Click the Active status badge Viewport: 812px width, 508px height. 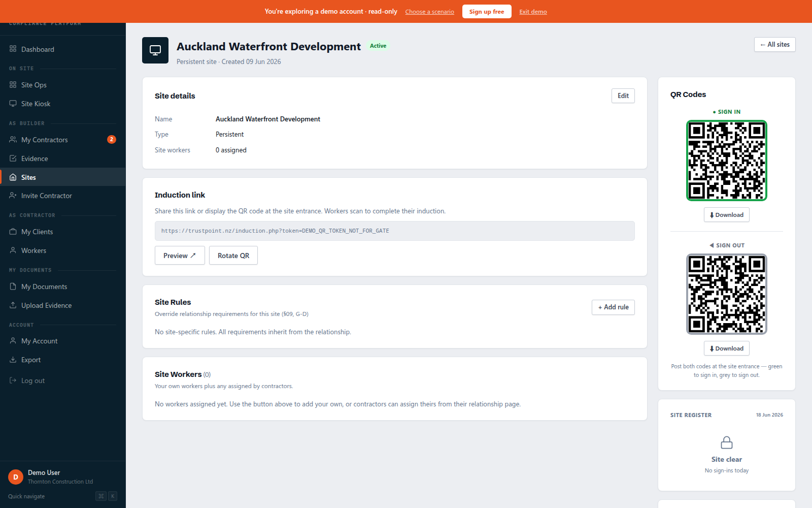pyautogui.click(x=378, y=46)
